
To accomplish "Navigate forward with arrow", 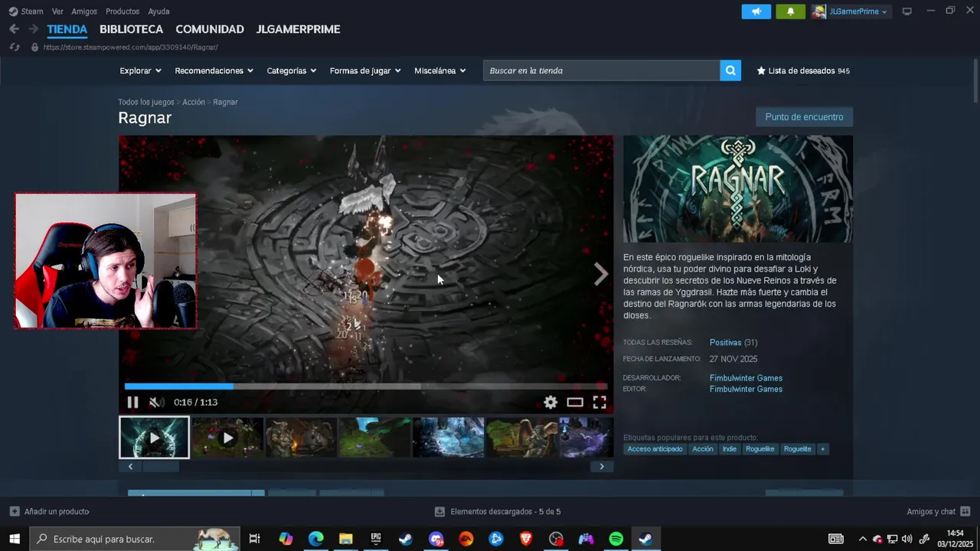I will tap(33, 29).
